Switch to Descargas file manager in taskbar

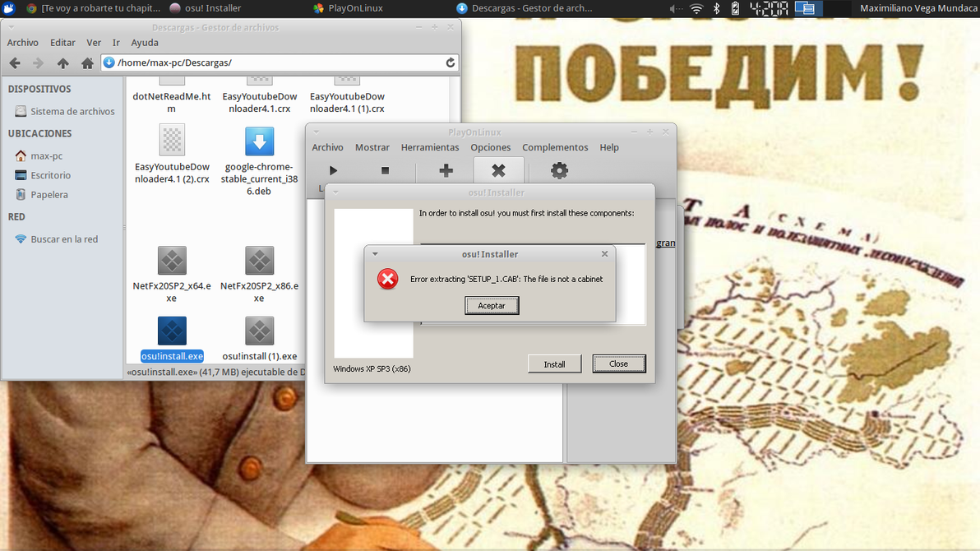pos(524,8)
